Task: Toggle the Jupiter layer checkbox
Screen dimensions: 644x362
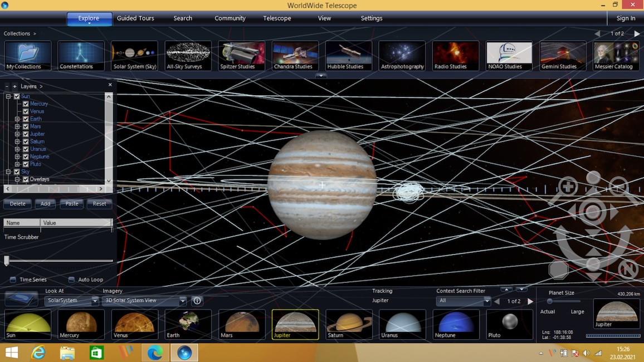Action: [x=26, y=134]
